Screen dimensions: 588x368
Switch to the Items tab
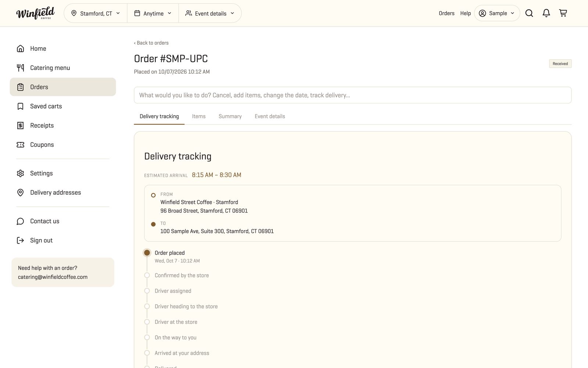click(199, 116)
